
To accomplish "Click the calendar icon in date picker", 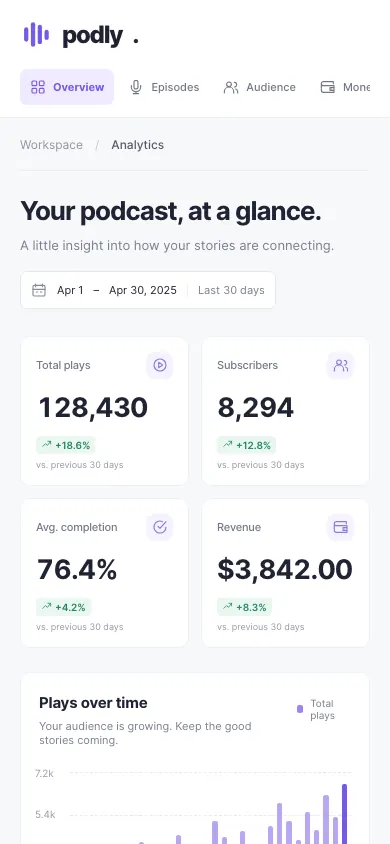I will coord(39,290).
